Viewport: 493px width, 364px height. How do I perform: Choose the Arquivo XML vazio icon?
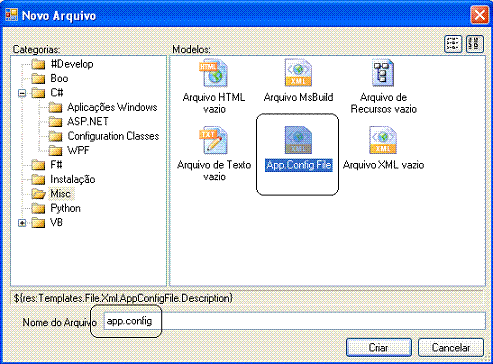pyautogui.click(x=383, y=140)
